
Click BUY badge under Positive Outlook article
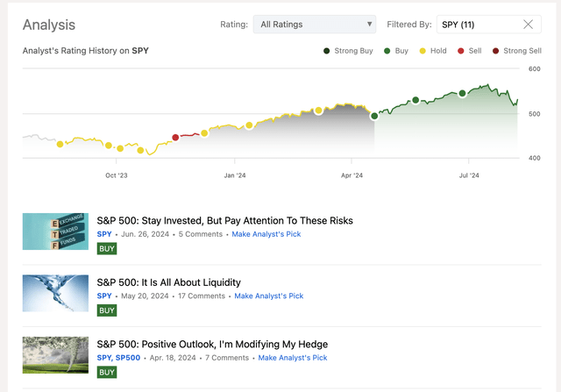point(107,373)
